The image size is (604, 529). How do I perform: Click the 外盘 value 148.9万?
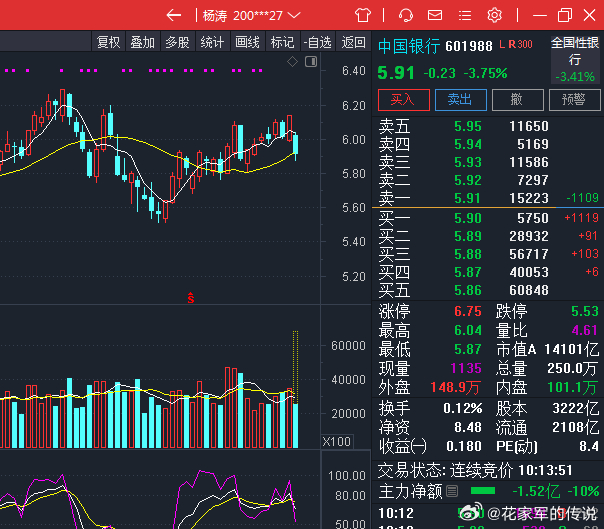coord(455,387)
